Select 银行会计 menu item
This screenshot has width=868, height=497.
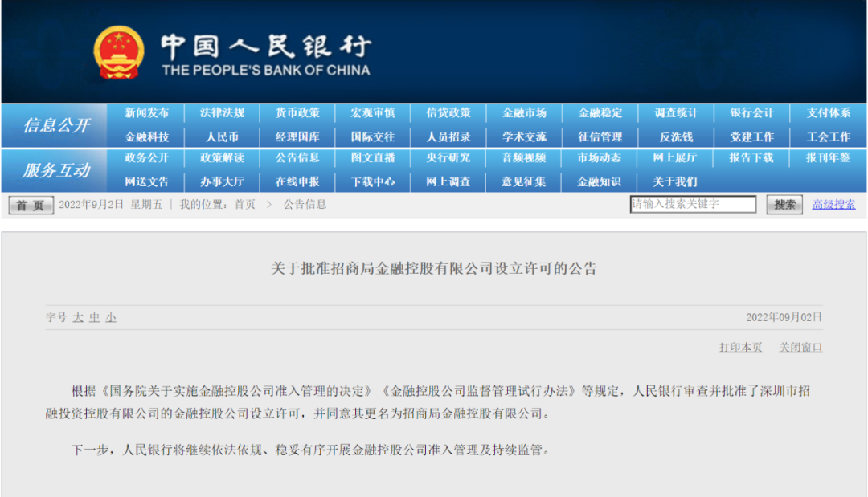tap(751, 112)
